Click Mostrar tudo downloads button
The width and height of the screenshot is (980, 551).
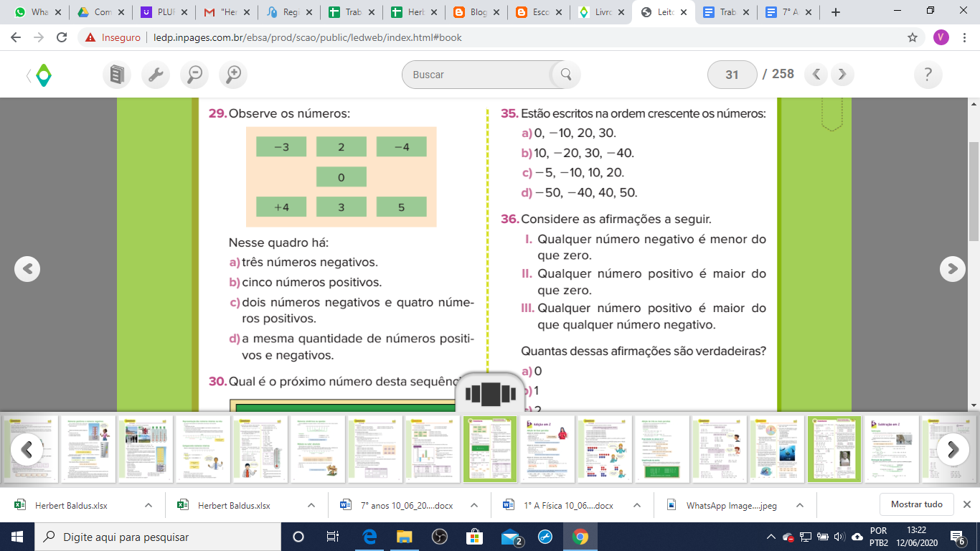pos(916,504)
